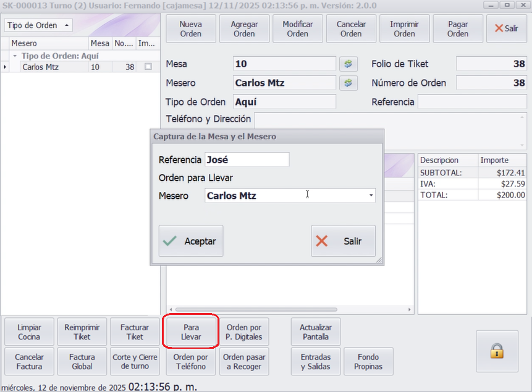Click the Referencia field containing José
The height and width of the screenshot is (392, 532).
click(247, 160)
